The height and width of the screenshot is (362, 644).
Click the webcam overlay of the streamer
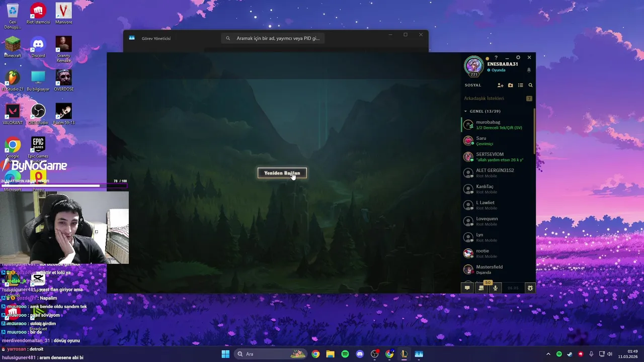pyautogui.click(x=64, y=227)
